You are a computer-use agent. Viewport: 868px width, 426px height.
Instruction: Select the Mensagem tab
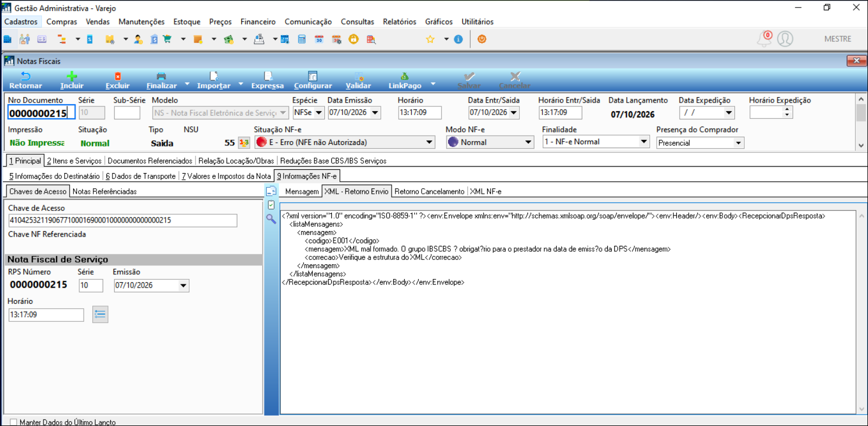pyautogui.click(x=302, y=191)
